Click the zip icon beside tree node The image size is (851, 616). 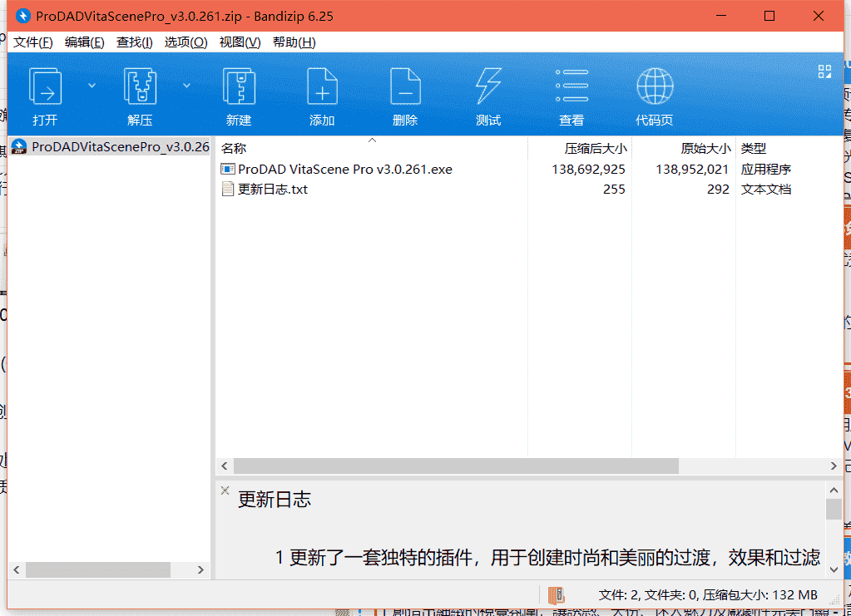[19, 147]
